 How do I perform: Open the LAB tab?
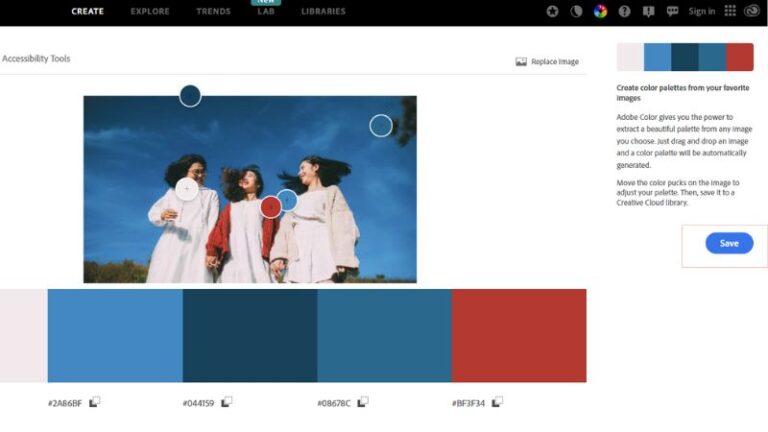point(265,11)
